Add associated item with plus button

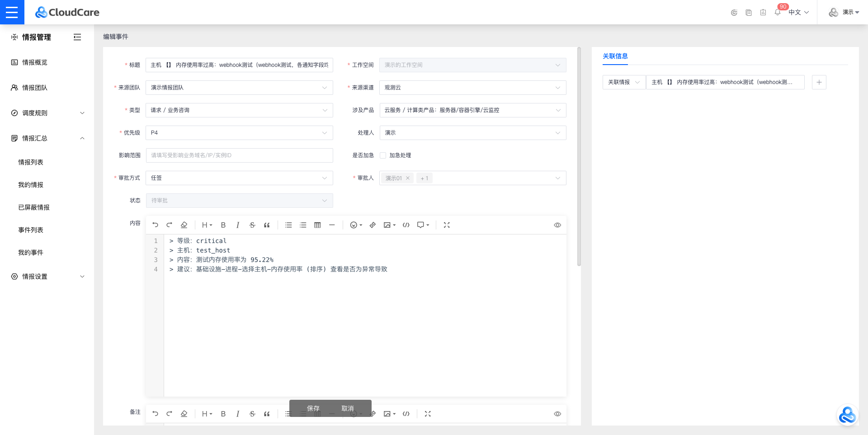point(819,82)
